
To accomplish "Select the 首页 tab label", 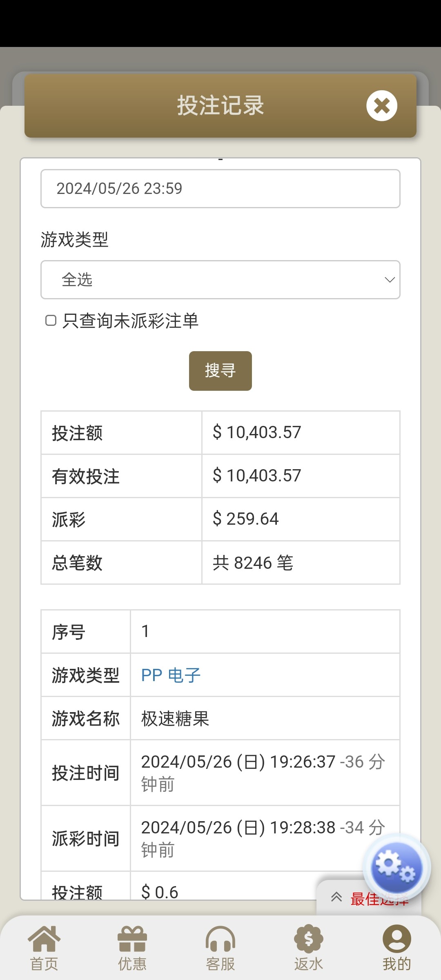I will [44, 964].
